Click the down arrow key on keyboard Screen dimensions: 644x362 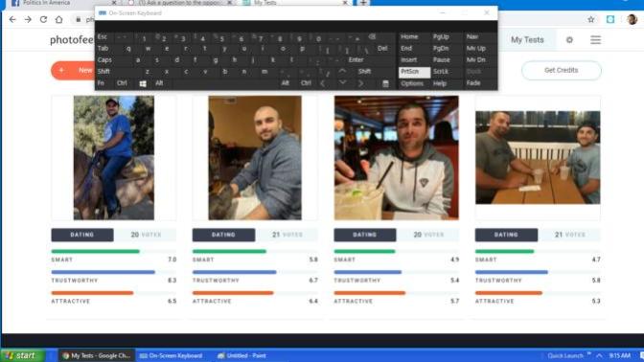point(342,83)
